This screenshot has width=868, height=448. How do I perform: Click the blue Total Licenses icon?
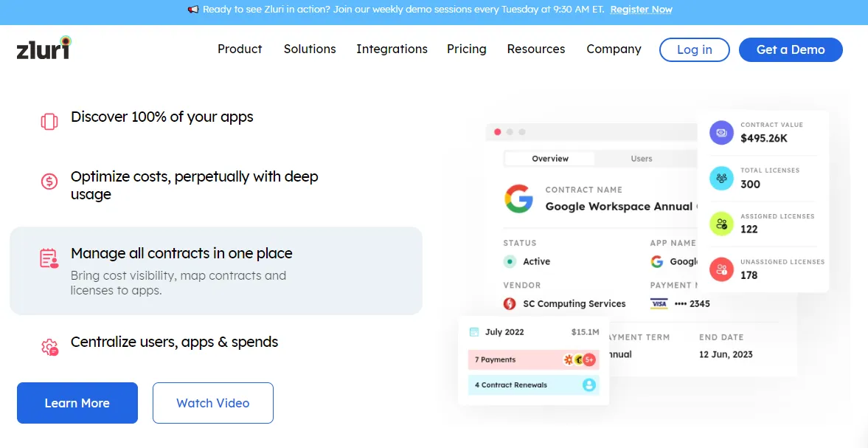[721, 179]
